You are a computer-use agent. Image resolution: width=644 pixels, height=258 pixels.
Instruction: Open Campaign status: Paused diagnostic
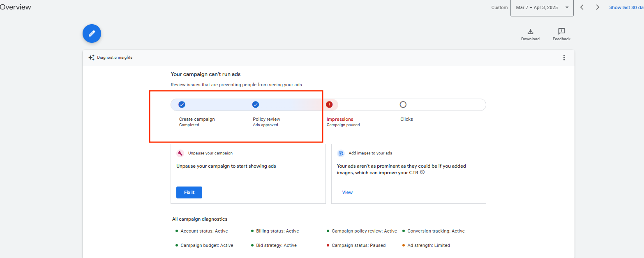[x=358, y=245]
